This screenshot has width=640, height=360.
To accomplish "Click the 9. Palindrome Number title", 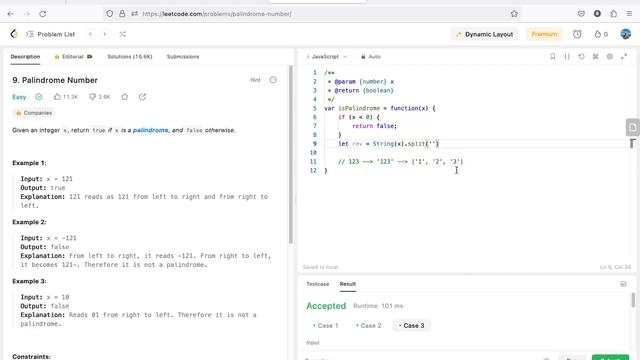I will (55, 80).
